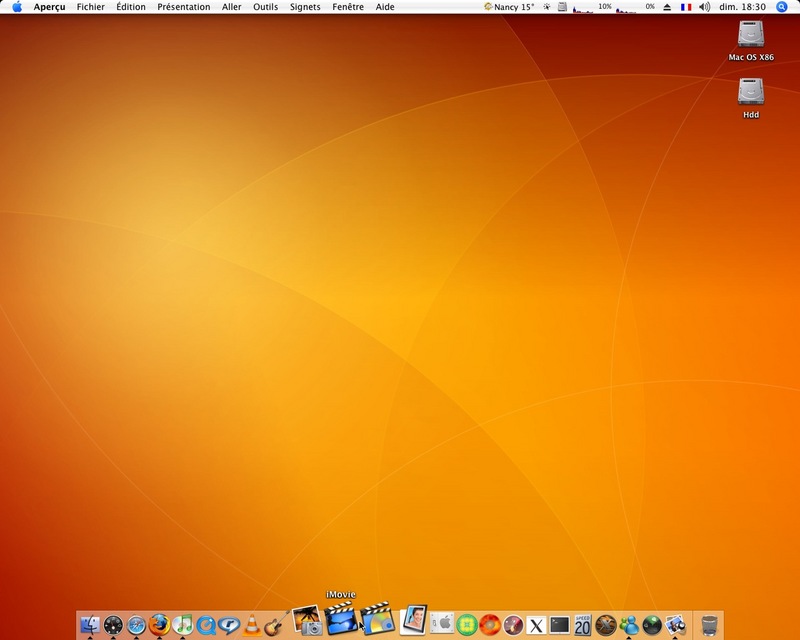This screenshot has width=800, height=640.
Task: Launch VLC traffic cone icon
Action: (252, 625)
